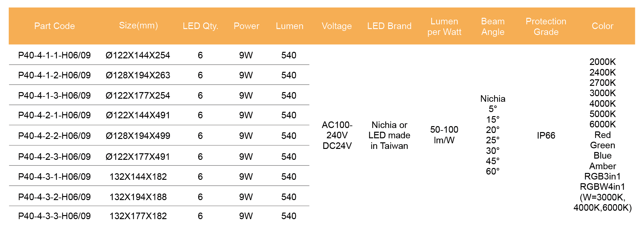The height and width of the screenshot is (231, 644).
Task: Click the LED Brand header
Action: pyautogui.click(x=389, y=26)
